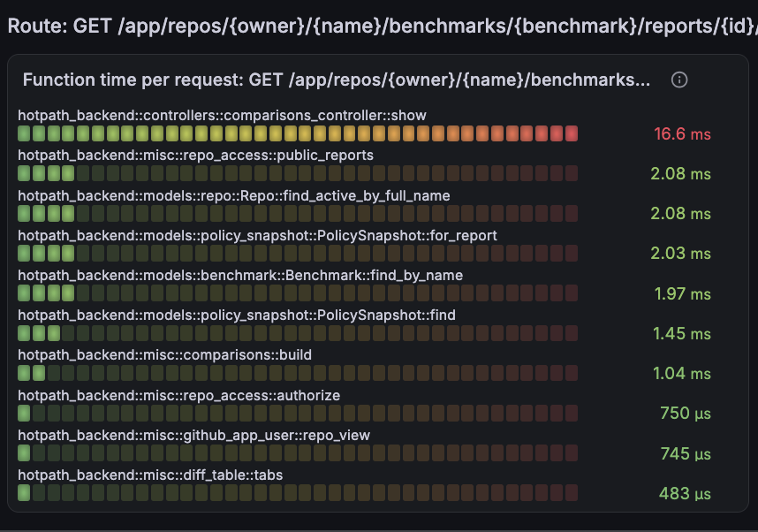This screenshot has width=758, height=532.
Task: Click repo_access::authorize label
Action: (178, 396)
